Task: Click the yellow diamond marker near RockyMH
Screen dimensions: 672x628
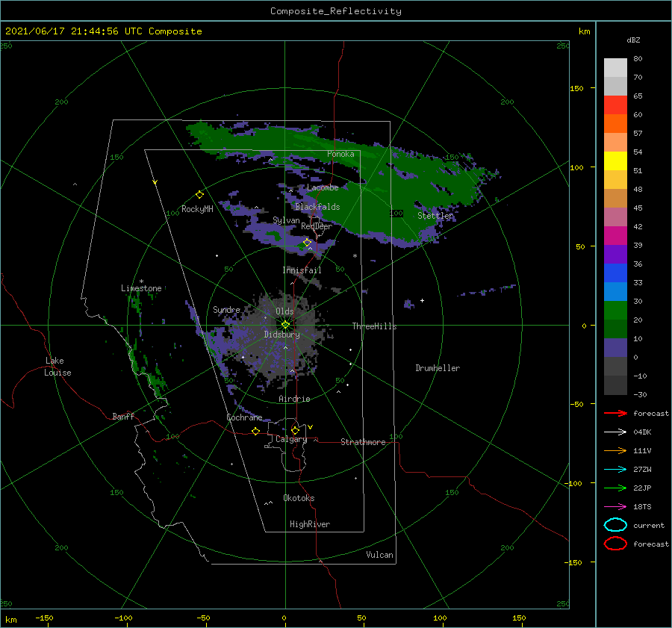Action: (199, 195)
